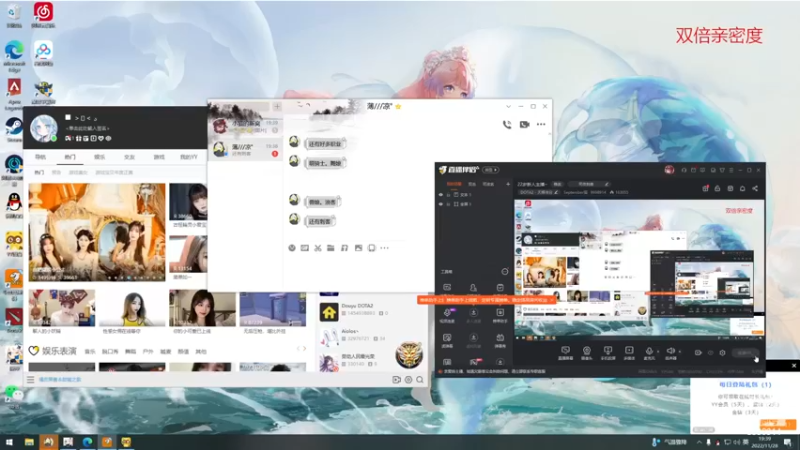
Task: Open Microsoft Edge desktop icon
Action: pyautogui.click(x=14, y=54)
